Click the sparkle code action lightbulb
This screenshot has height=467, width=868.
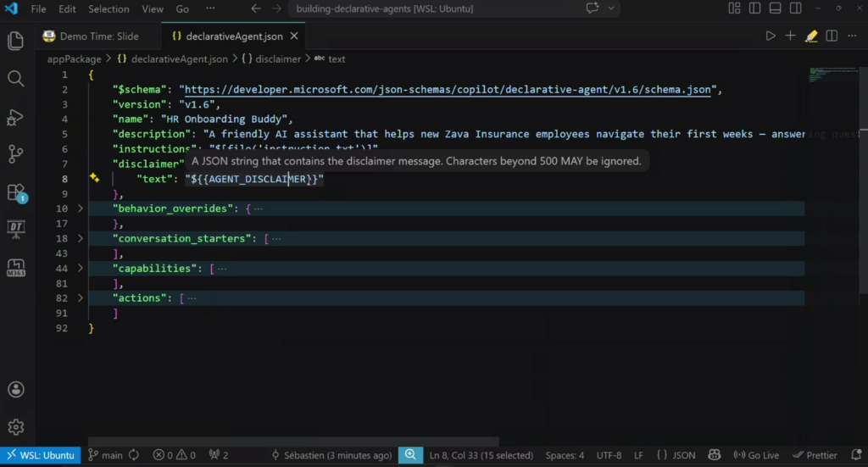point(95,179)
